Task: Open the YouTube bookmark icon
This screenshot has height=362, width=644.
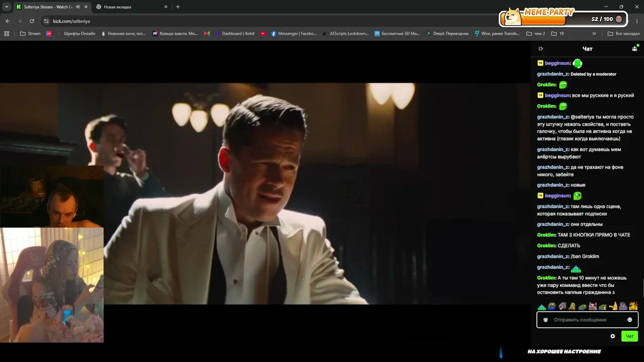Action: coord(263,34)
